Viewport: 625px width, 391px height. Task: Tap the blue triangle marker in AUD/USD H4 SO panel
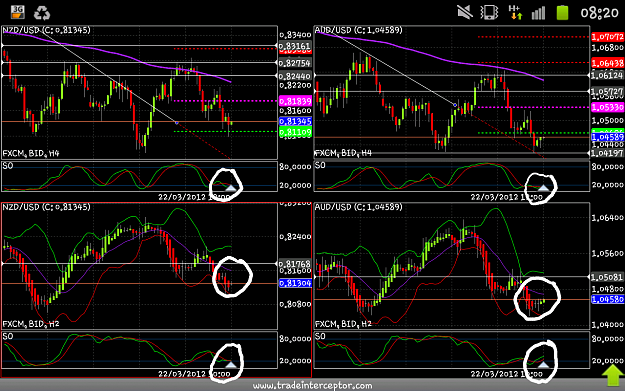tap(544, 187)
